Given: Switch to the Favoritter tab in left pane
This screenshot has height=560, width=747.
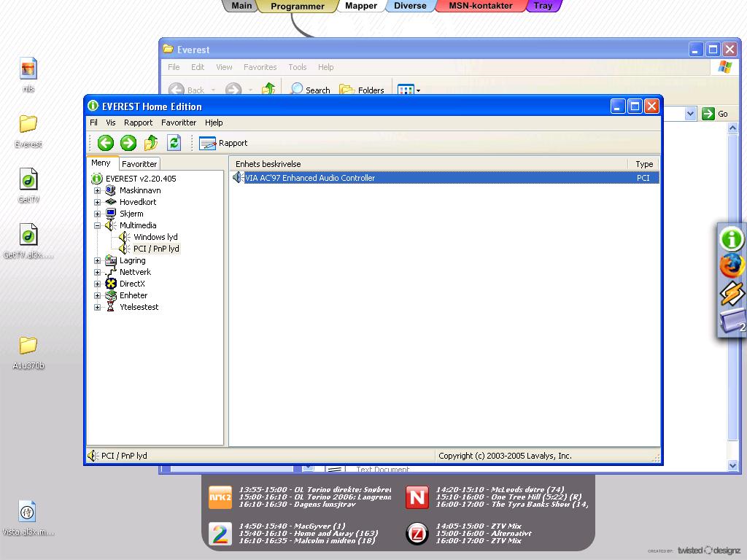Looking at the screenshot, I should [139, 164].
